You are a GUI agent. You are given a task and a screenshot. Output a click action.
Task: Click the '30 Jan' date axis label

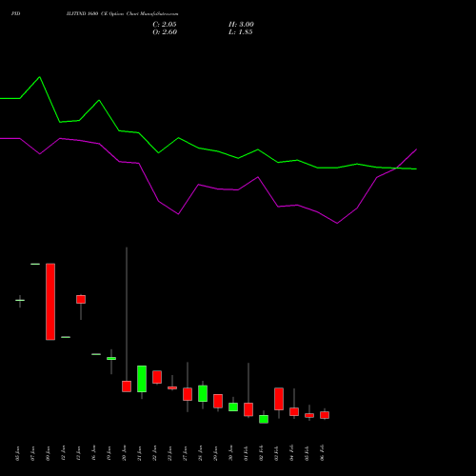(x=231, y=453)
